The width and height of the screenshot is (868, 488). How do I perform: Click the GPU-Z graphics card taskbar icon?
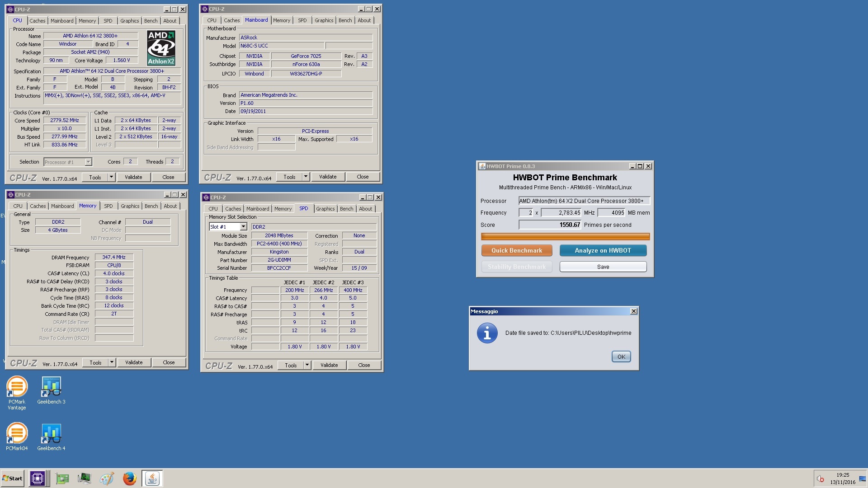[x=62, y=479]
